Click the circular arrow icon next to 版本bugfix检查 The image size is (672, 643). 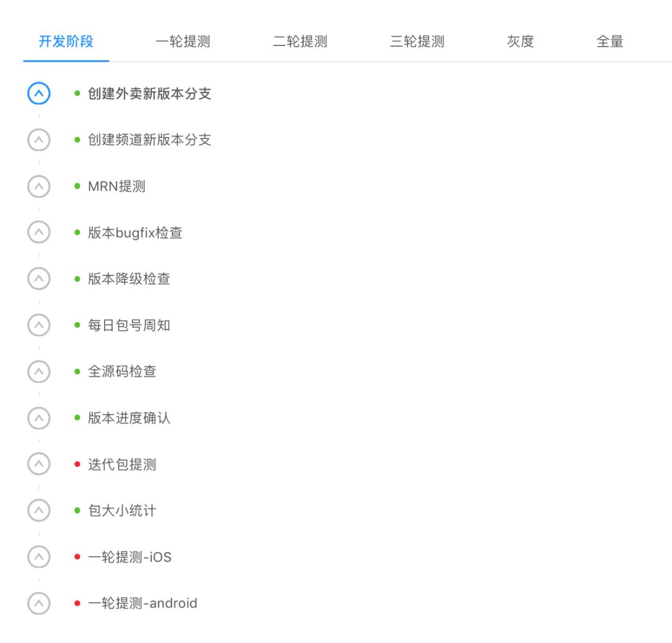(39, 233)
